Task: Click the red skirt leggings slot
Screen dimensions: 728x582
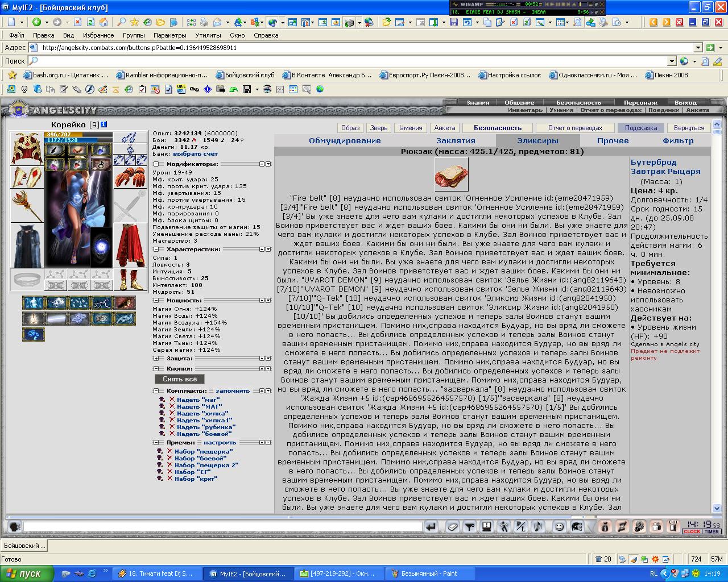Action: 130,246
